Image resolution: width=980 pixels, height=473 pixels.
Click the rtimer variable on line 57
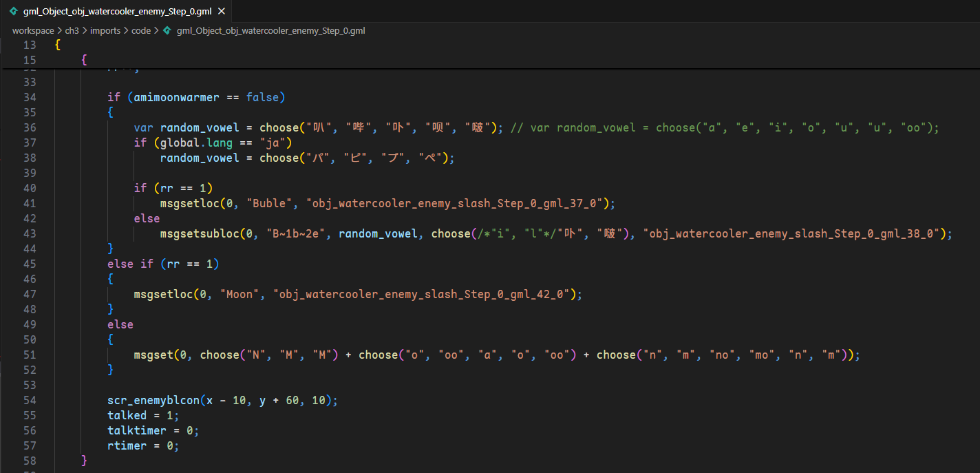coord(127,445)
